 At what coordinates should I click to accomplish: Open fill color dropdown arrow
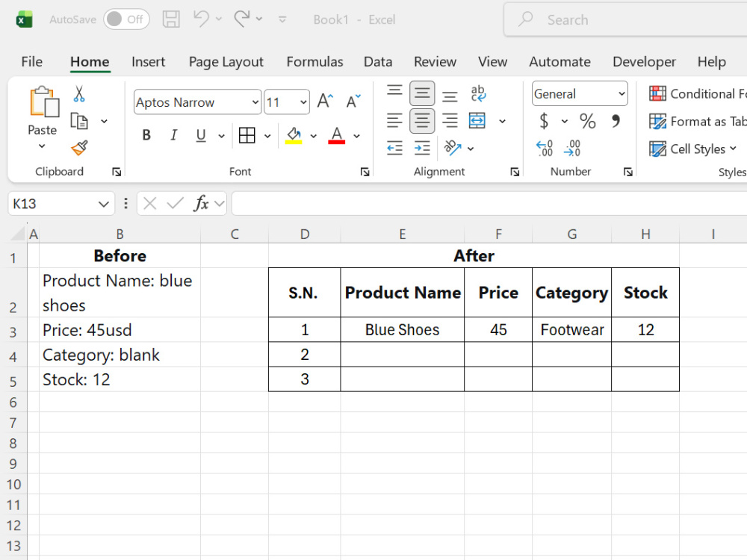click(314, 136)
